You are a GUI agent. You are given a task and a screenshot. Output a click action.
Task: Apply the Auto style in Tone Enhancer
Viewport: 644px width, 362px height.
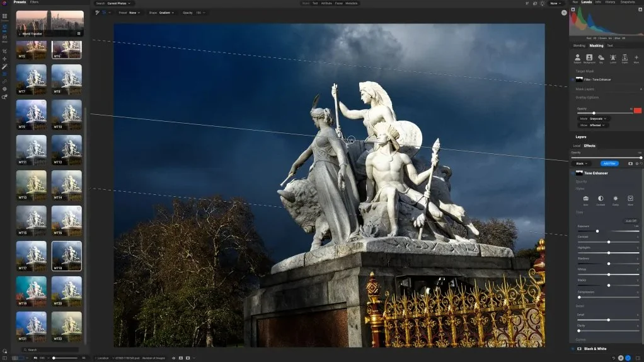coord(585,199)
